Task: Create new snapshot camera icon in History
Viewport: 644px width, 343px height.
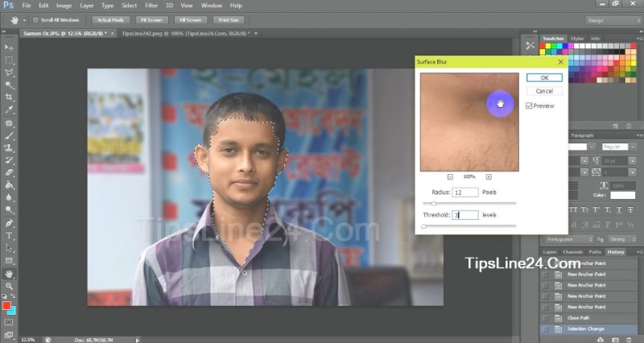Action: click(615, 340)
